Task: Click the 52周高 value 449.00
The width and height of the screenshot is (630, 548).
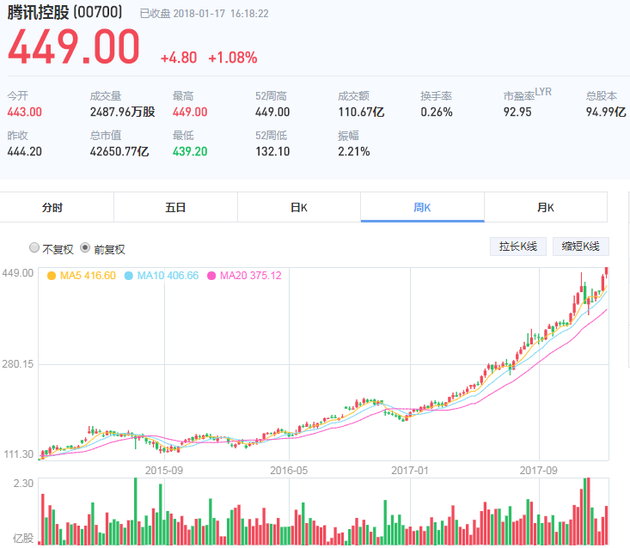Action: click(272, 112)
